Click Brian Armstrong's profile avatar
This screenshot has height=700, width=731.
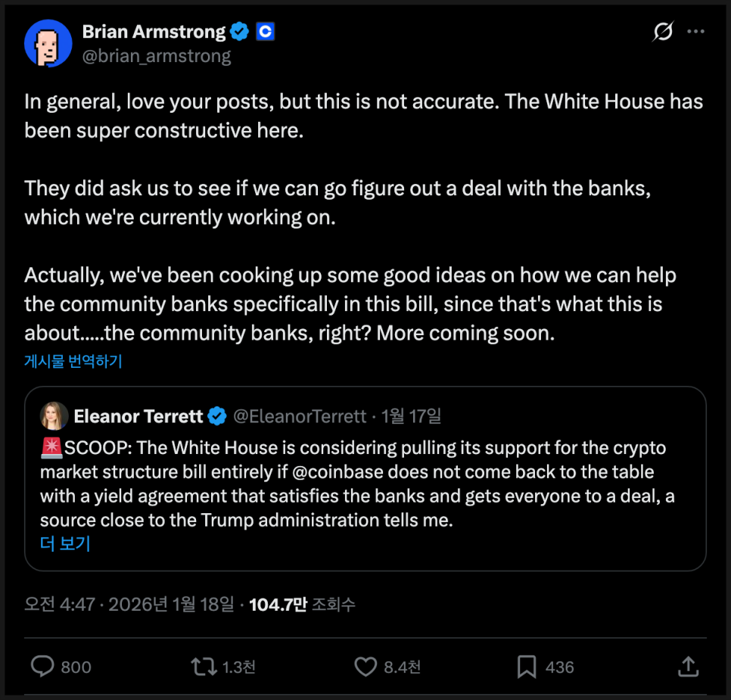(48, 43)
